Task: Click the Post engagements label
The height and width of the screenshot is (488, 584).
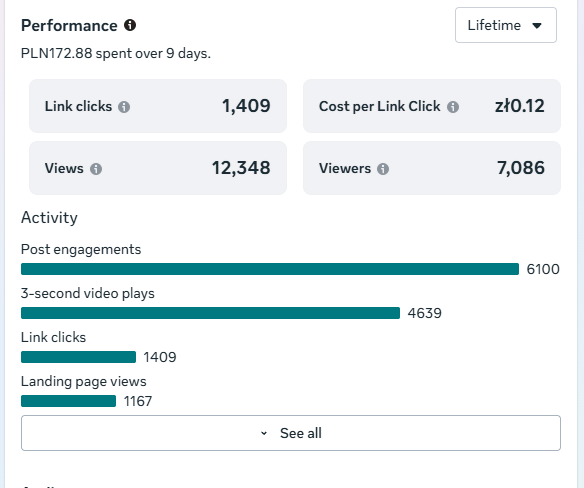Action: pos(81,249)
